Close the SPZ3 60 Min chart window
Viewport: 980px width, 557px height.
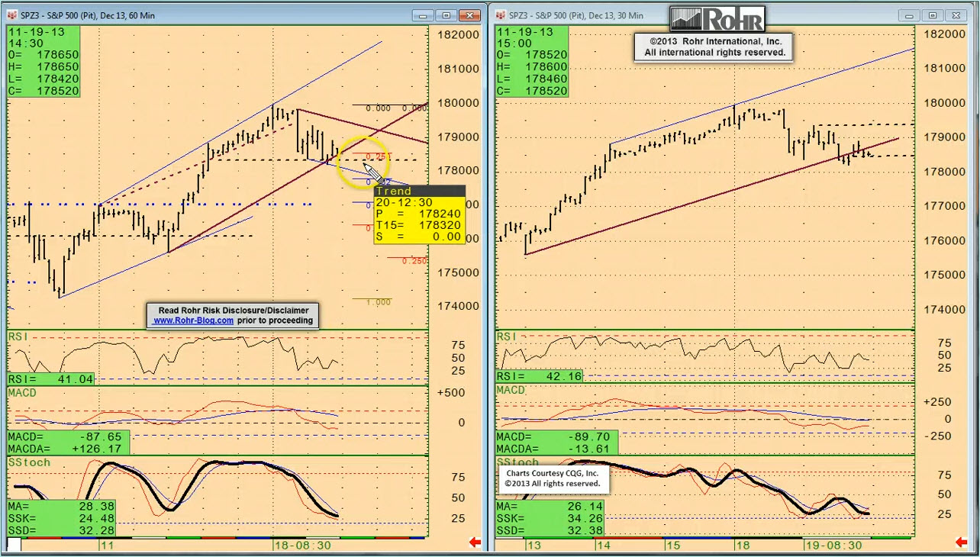click(x=472, y=15)
